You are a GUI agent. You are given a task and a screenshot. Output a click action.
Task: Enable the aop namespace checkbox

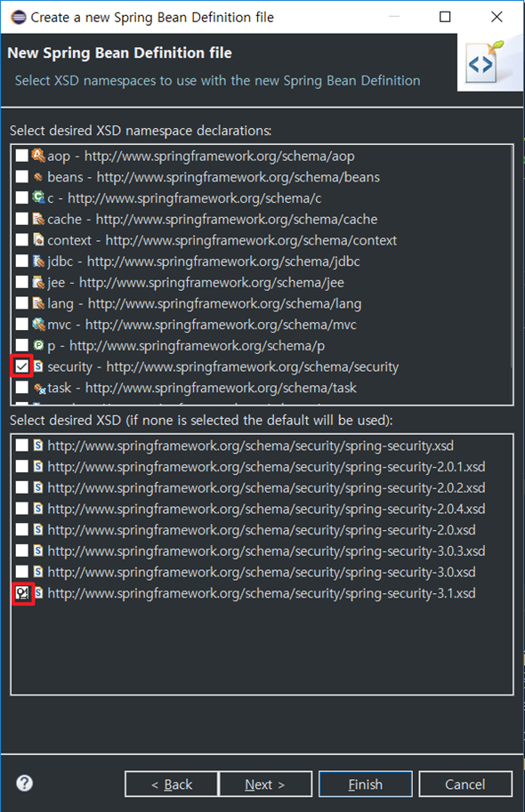pyautogui.click(x=21, y=156)
